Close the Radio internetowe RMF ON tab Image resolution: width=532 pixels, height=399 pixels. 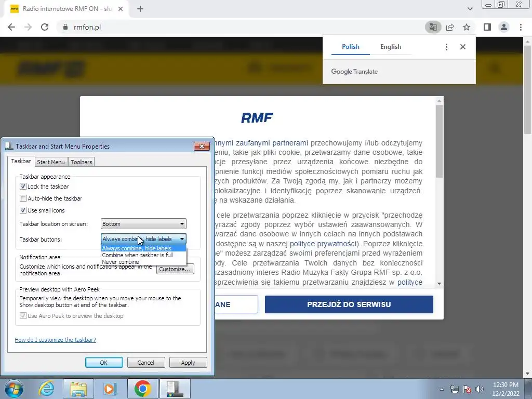click(x=121, y=9)
